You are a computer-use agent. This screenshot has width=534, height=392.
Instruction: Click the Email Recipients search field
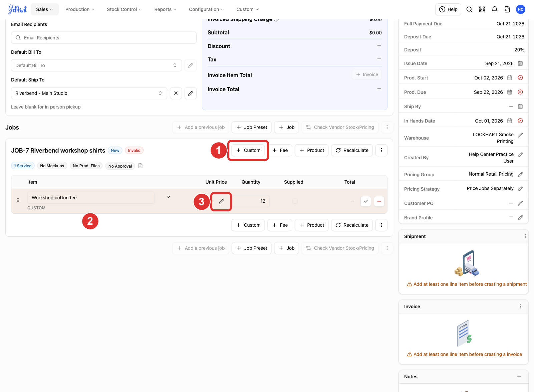pyautogui.click(x=104, y=38)
